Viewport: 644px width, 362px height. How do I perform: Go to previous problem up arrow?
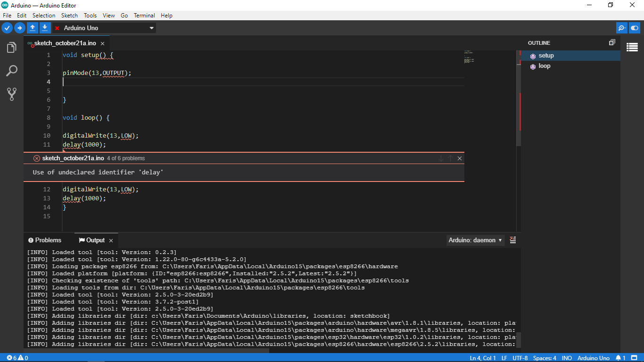450,158
